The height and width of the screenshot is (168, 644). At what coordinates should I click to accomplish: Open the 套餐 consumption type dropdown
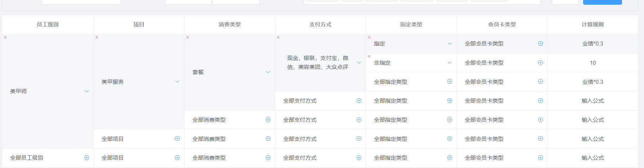tap(268, 72)
